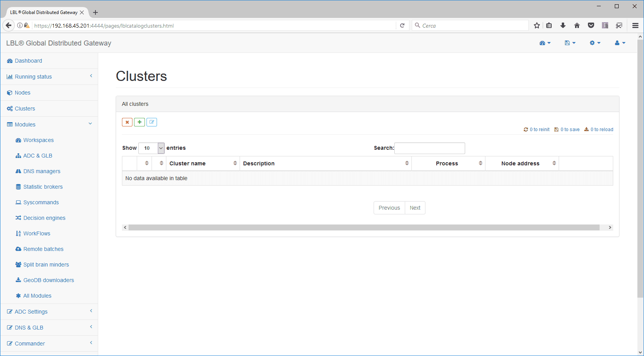This screenshot has width=644, height=356.
Task: Open the user account dropdown in header
Action: point(619,43)
